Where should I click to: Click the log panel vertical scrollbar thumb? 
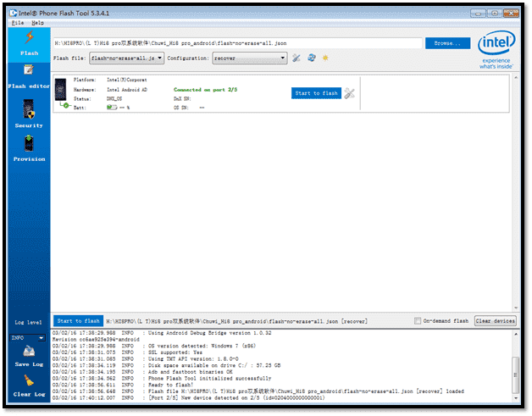[x=516, y=374]
